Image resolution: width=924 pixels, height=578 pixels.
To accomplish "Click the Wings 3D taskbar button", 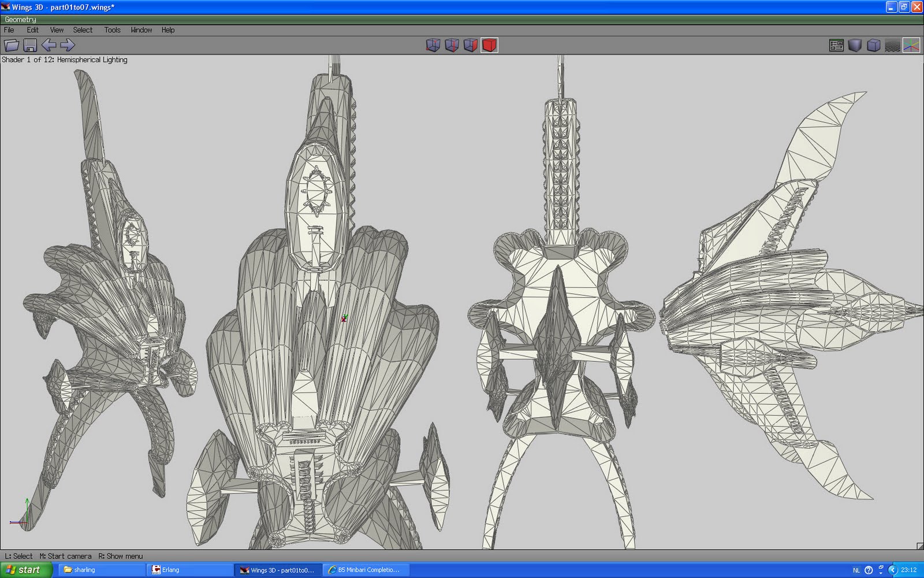I will pyautogui.click(x=278, y=570).
